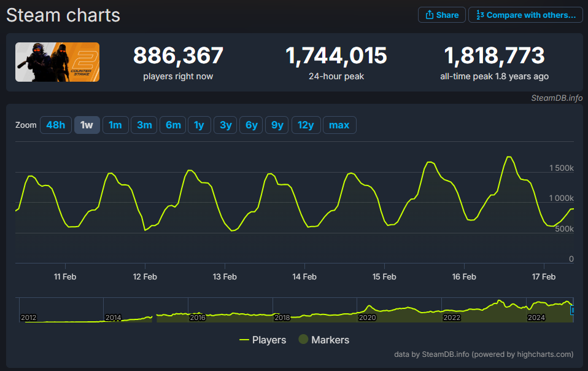Click the 2016 area in navigator timeline

(198, 318)
